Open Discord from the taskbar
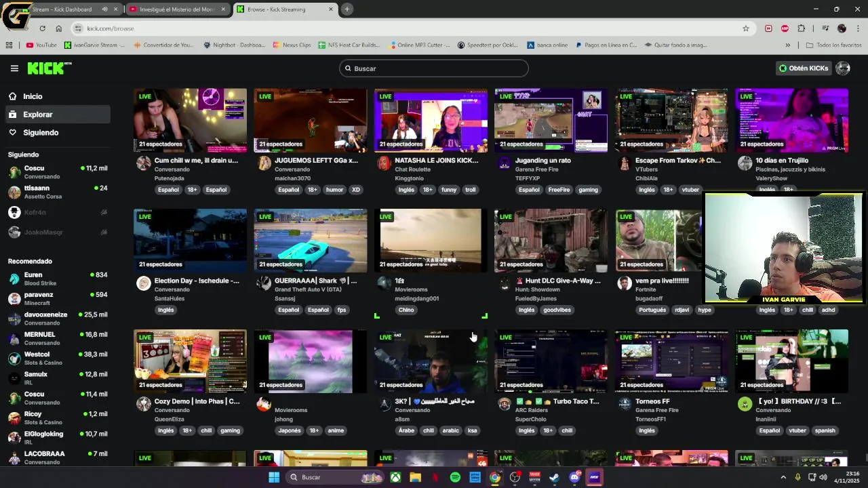This screenshot has width=868, height=488. (x=574, y=477)
